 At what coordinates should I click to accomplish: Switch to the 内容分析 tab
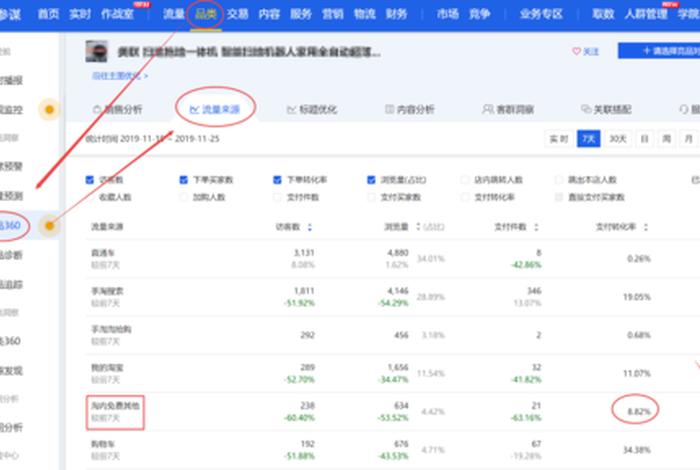410,109
